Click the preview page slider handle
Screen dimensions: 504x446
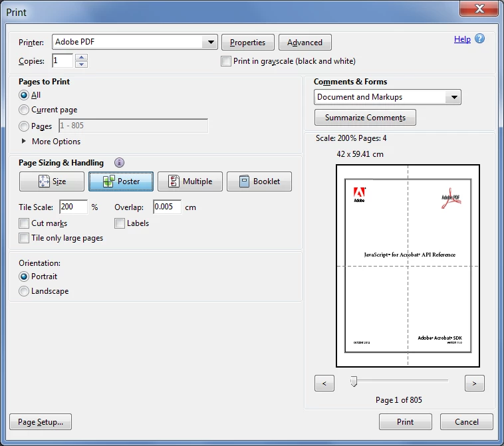tap(354, 382)
